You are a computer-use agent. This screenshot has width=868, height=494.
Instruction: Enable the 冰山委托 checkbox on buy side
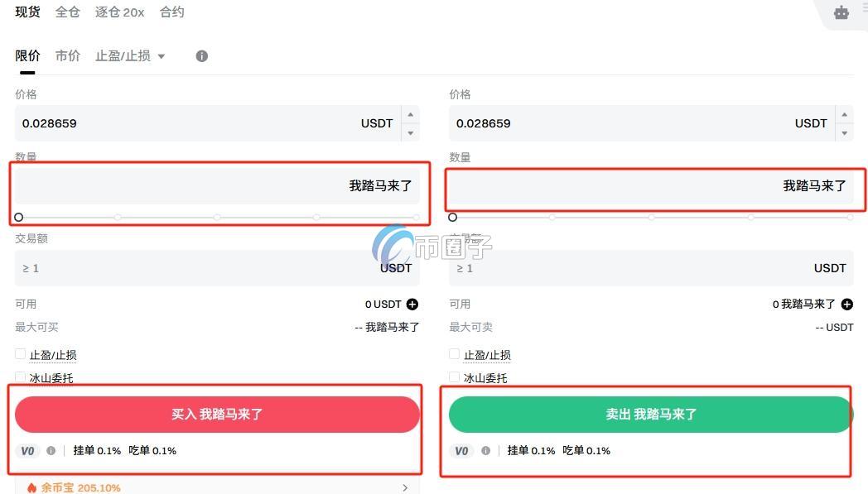(x=20, y=376)
